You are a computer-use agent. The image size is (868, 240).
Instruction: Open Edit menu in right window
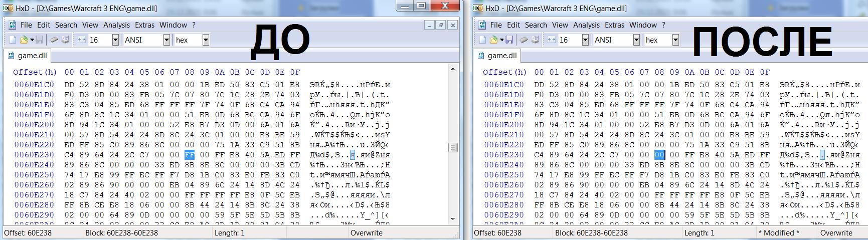coord(513,25)
